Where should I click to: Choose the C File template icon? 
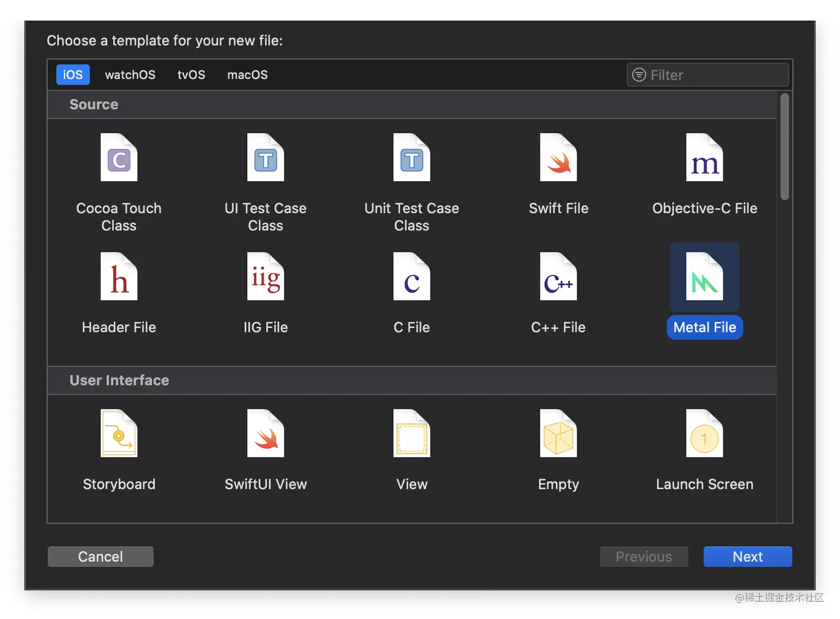pos(412,276)
